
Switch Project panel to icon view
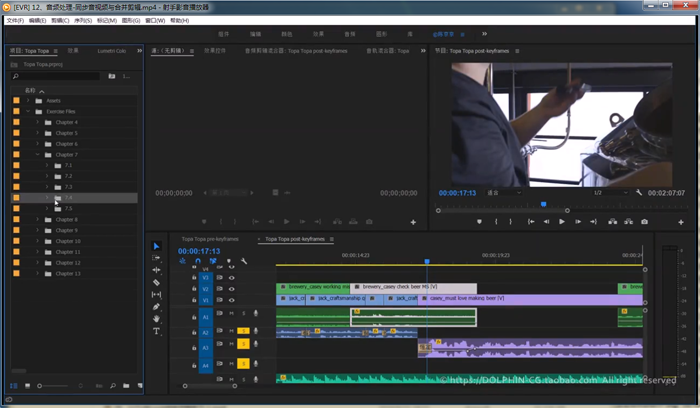point(27,385)
